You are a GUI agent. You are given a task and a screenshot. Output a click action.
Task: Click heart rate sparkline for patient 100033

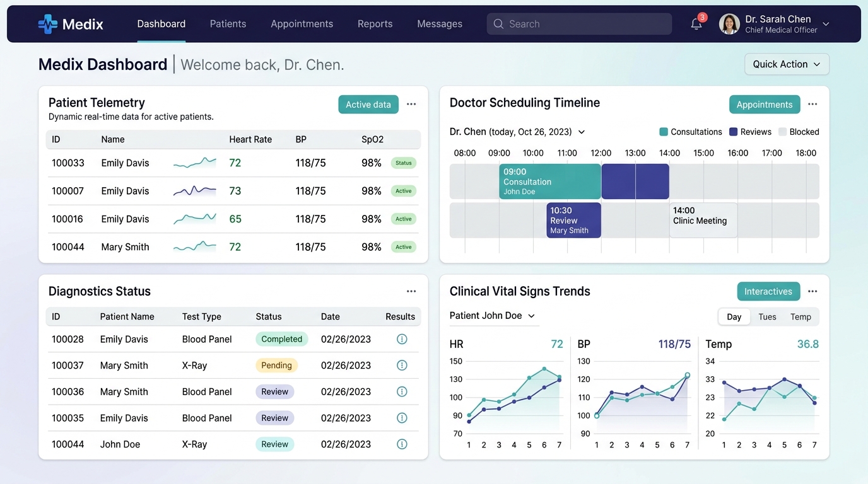(195, 163)
